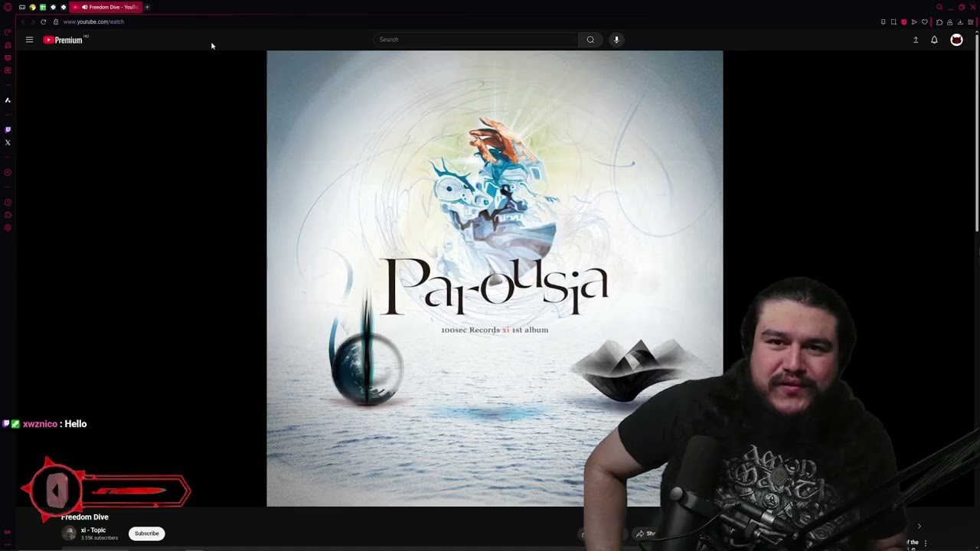Start voice search with the microphone
Viewport: 980px width, 551px height.
pos(616,40)
